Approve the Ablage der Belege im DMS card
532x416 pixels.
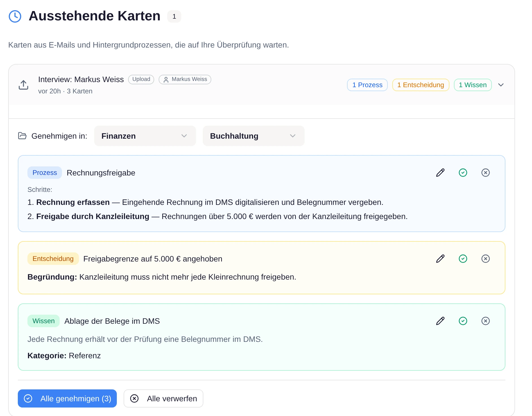463,321
